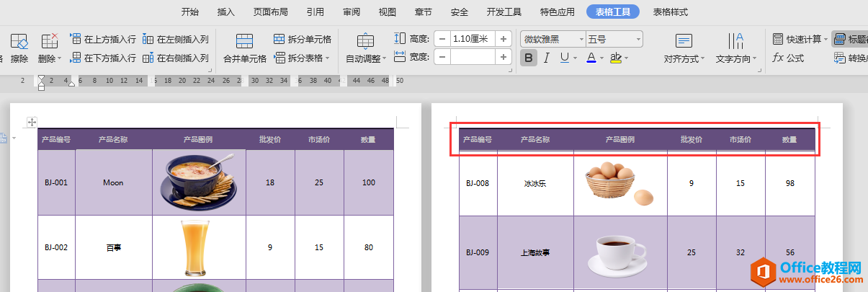The image size is (868, 292).
Task: Click the cell containing 'Moon'
Action: click(x=113, y=182)
